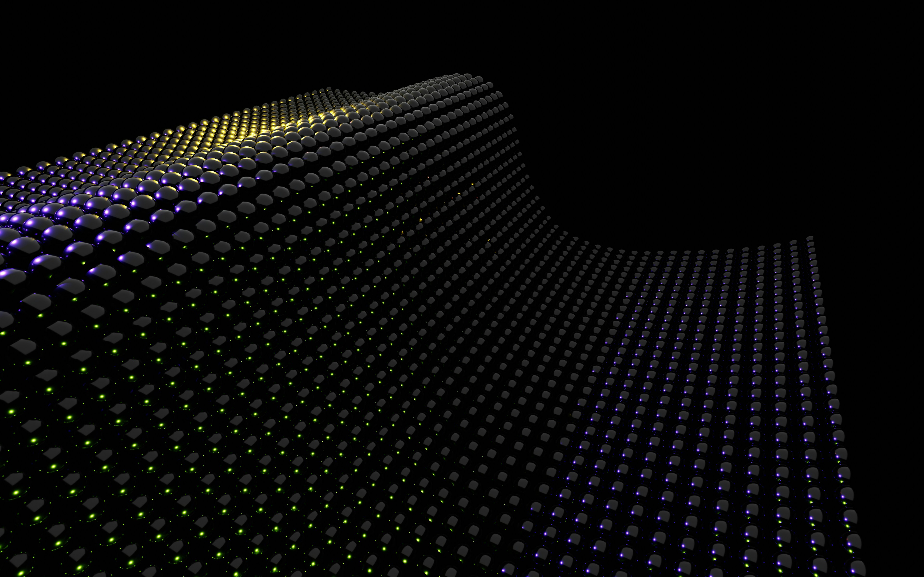Click the center of the desktop wallpaper
The height and width of the screenshot is (577, 924).
point(462,288)
